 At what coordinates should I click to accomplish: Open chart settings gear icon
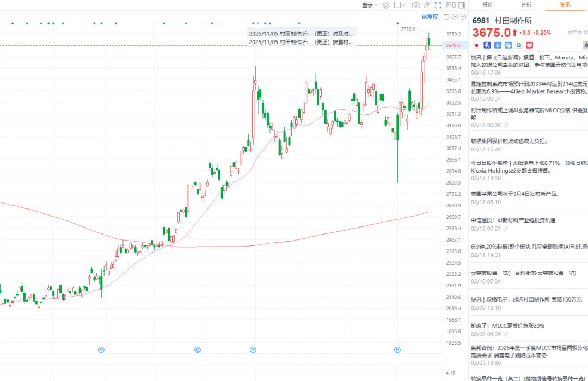pos(386,5)
